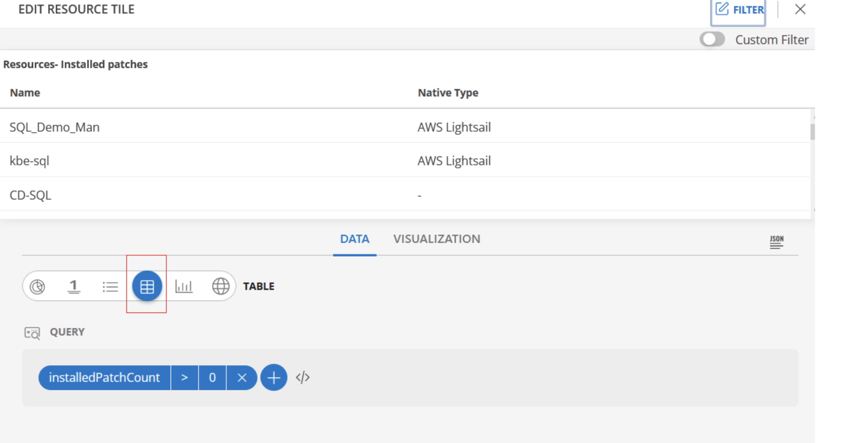
Task: Switch to the DATA tab
Action: coord(355,239)
